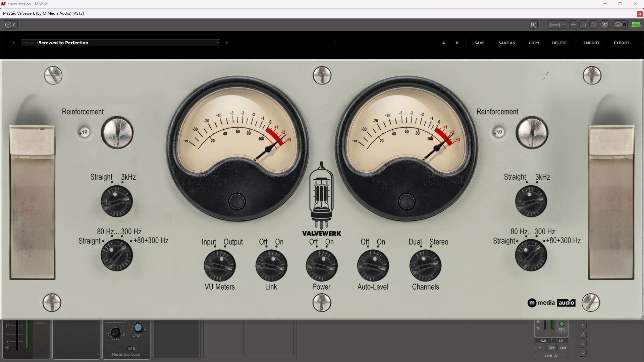Click the Out button in Mixbus

(563, 348)
